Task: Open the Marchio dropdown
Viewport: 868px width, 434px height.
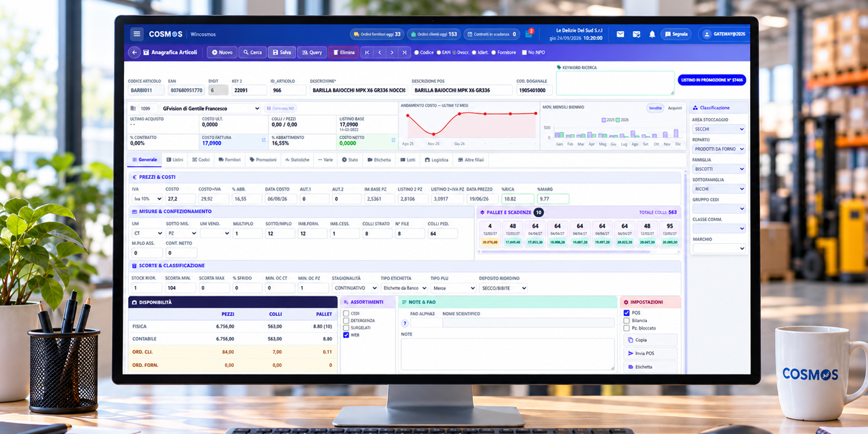Action: pyautogui.click(x=719, y=249)
